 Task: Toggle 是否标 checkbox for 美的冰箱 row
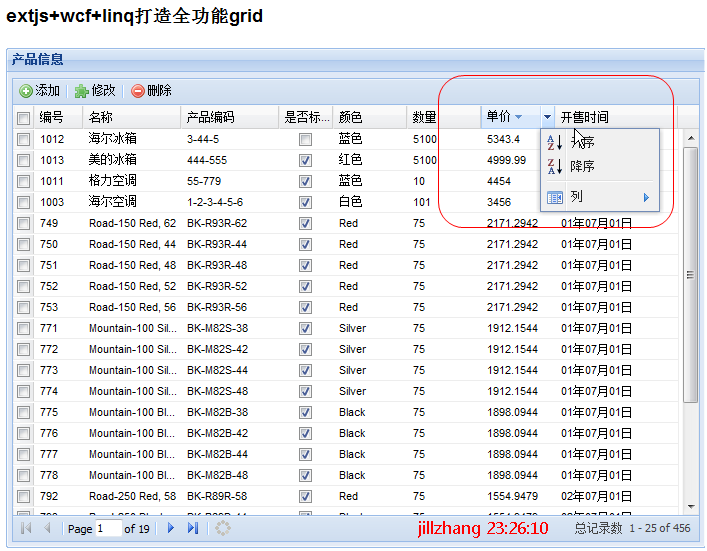305,160
